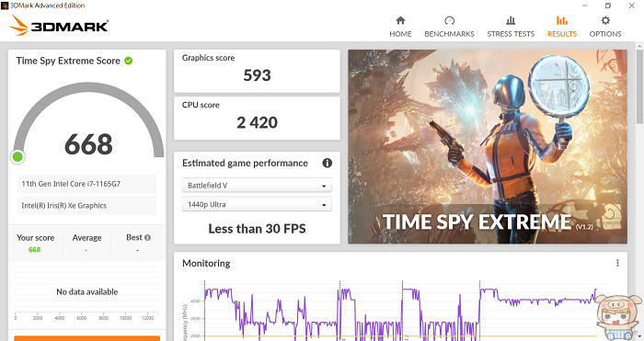Switch to the RESULTS tab label

(562, 34)
